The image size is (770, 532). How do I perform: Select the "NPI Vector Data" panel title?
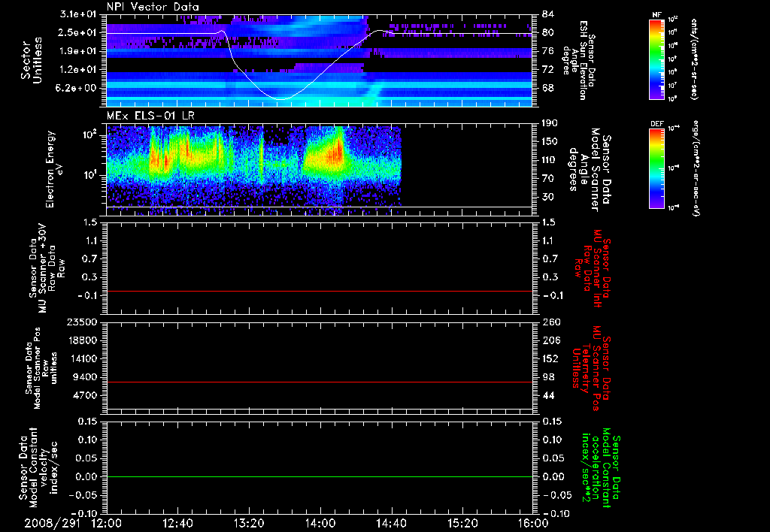pos(153,7)
